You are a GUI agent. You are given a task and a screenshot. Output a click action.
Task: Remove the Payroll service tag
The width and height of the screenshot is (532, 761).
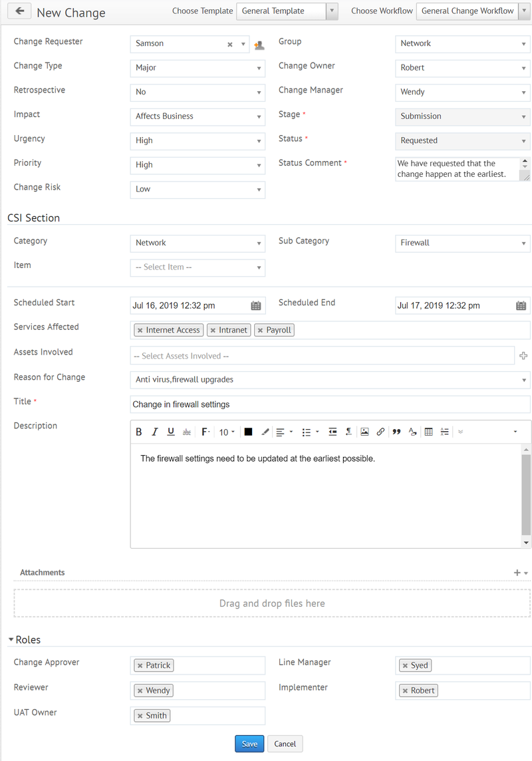(261, 331)
